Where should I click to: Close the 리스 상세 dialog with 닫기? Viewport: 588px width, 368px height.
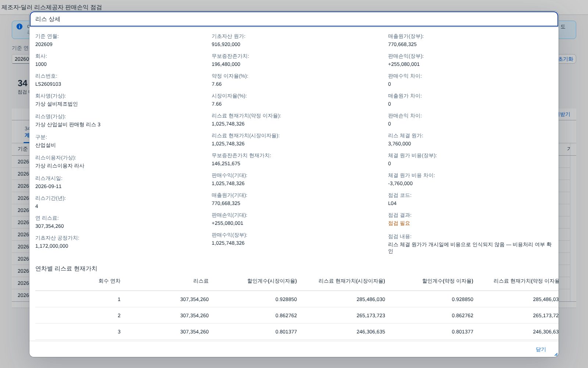click(x=541, y=349)
